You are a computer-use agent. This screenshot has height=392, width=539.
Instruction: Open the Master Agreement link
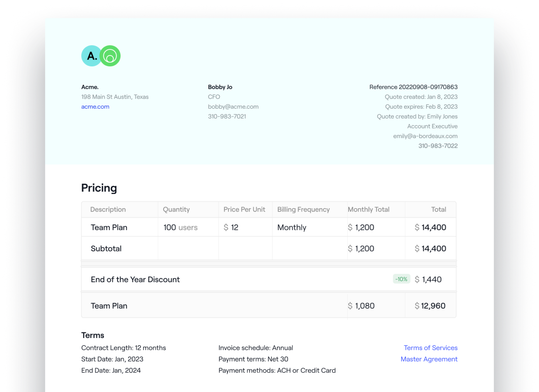tap(429, 359)
